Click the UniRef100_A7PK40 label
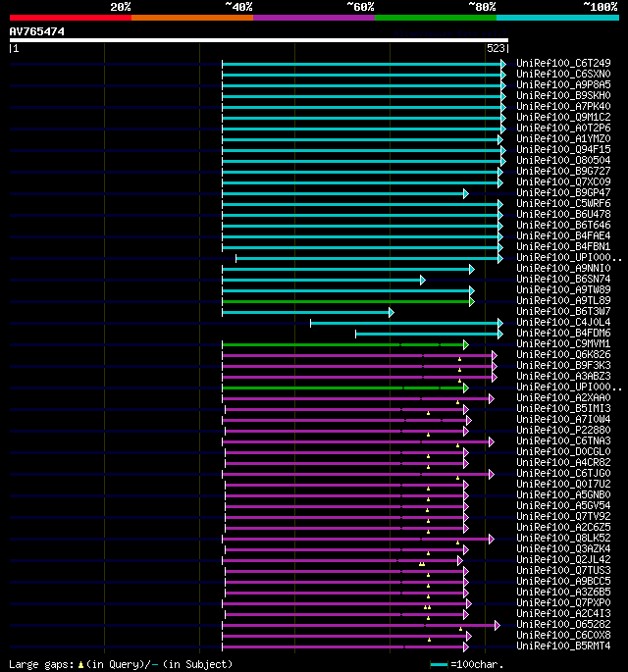 tap(563, 106)
